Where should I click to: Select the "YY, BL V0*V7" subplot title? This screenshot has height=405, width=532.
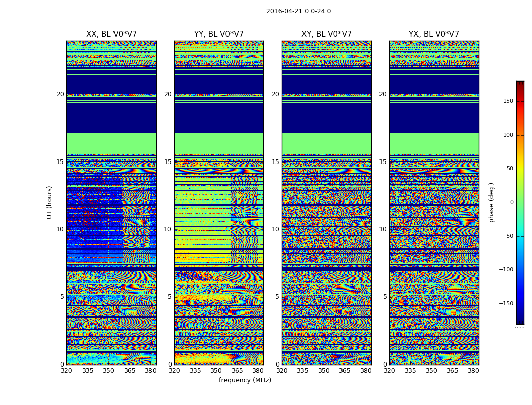(x=219, y=34)
